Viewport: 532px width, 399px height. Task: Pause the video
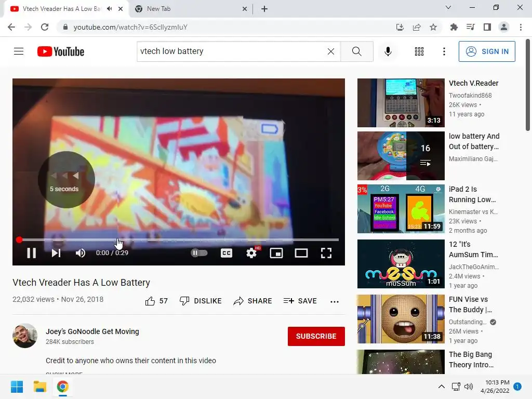tap(31, 253)
